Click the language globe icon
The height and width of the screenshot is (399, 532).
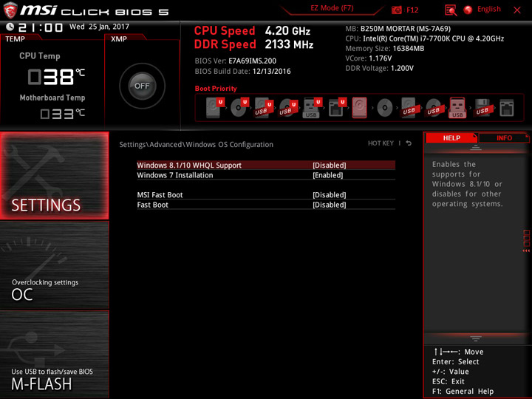tap(468, 10)
